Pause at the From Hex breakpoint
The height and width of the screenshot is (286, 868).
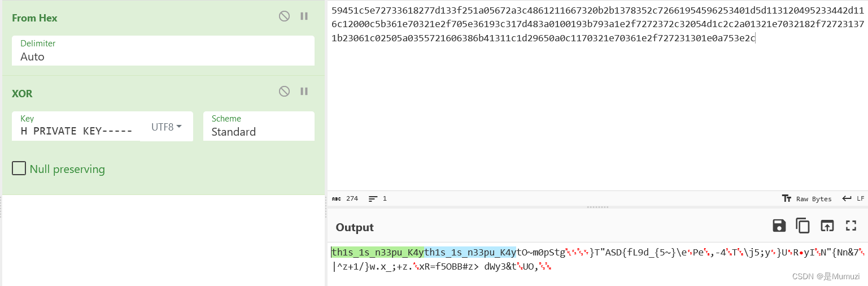(x=304, y=16)
